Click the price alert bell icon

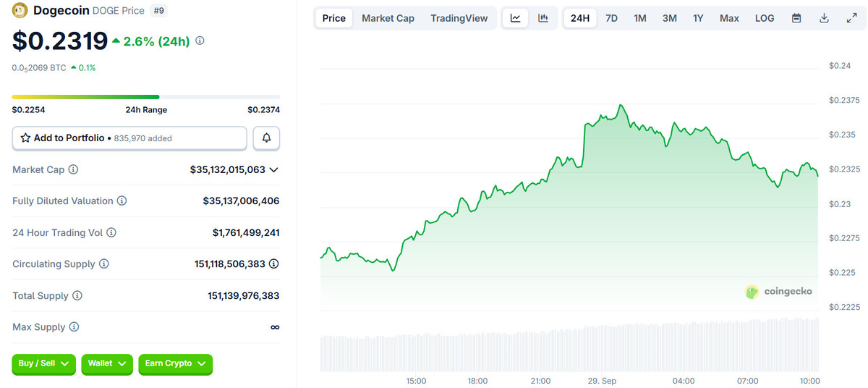pyautogui.click(x=266, y=138)
